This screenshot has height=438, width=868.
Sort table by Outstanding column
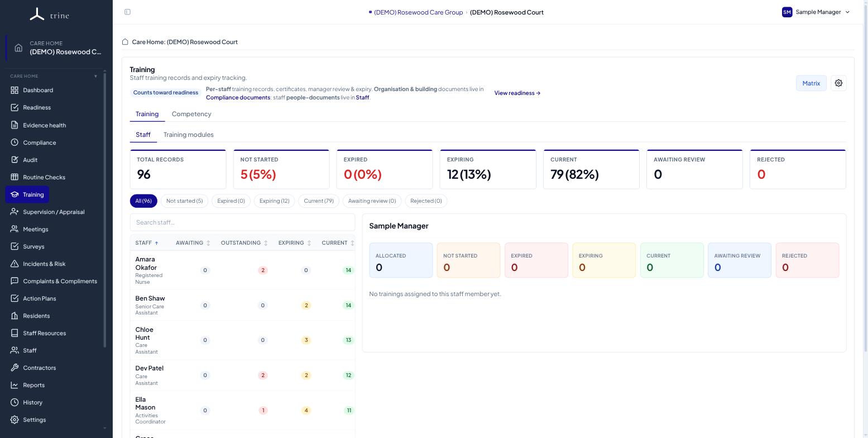[x=244, y=243]
